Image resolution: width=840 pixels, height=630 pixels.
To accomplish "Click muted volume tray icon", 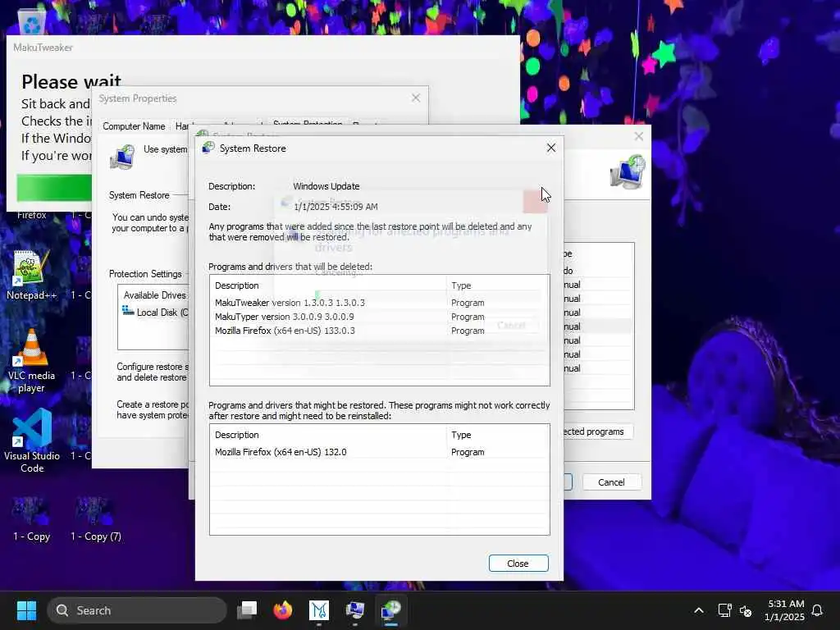I will click(x=745, y=610).
